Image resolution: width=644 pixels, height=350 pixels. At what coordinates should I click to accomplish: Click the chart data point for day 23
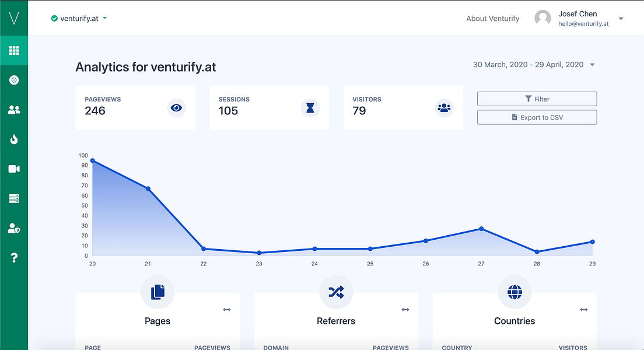click(259, 253)
